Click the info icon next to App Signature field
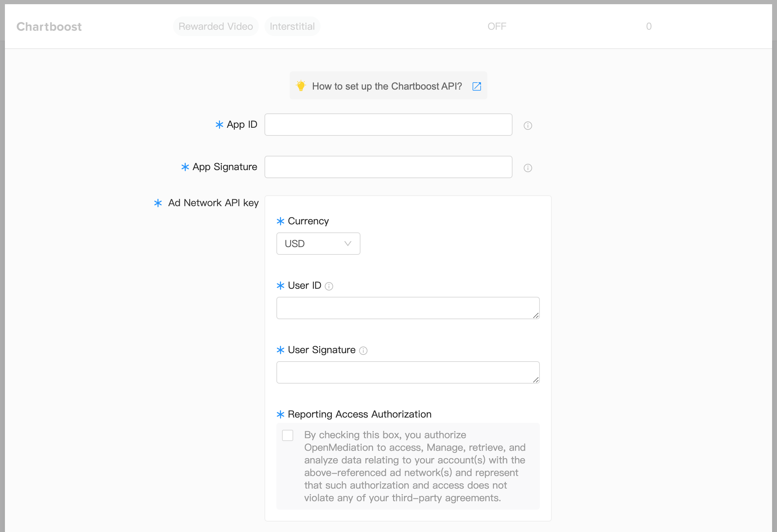The image size is (777, 532). point(528,168)
